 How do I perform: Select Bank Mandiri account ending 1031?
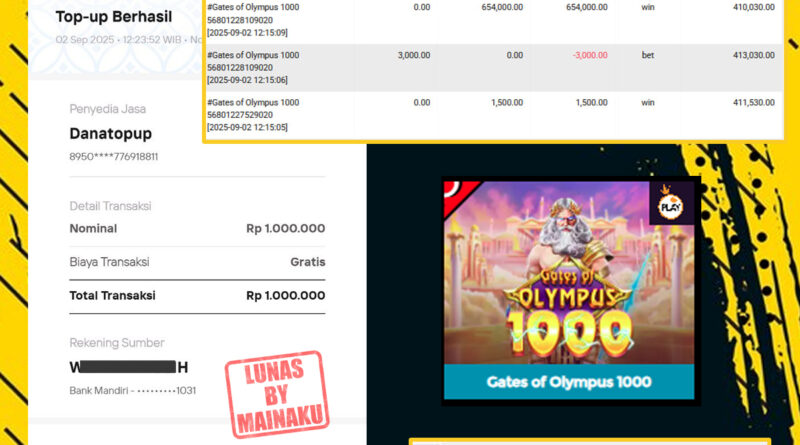point(133,391)
